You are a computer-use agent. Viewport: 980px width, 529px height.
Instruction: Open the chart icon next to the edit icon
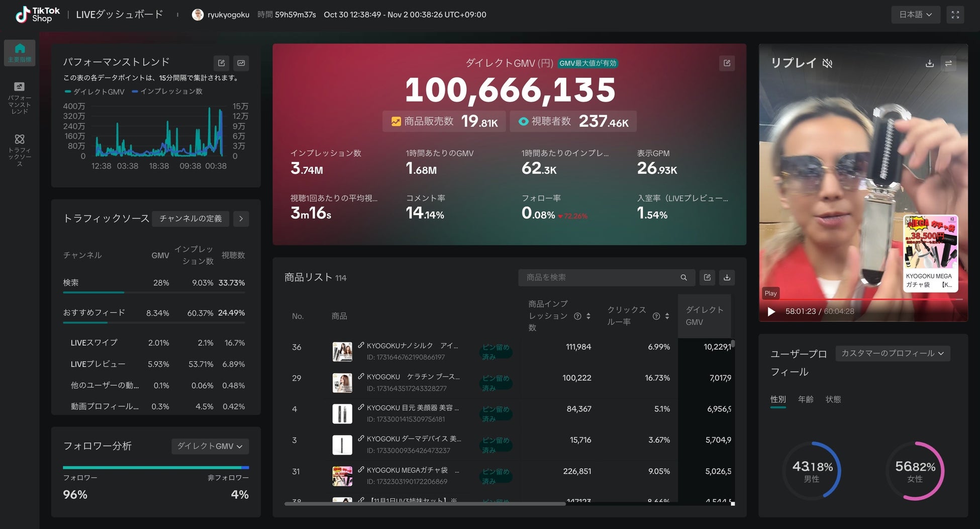pos(241,63)
